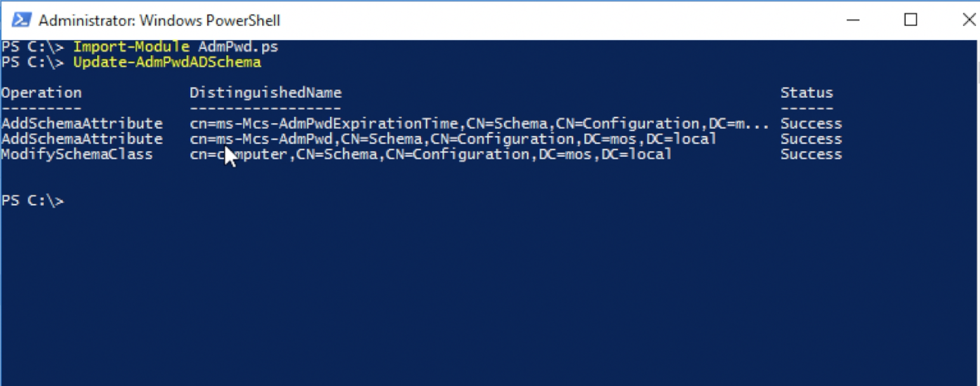Click Success status of the ms-Mcs-AdmPwd,CN=Schema row
Image resolution: width=980 pixels, height=386 pixels.
click(811, 138)
